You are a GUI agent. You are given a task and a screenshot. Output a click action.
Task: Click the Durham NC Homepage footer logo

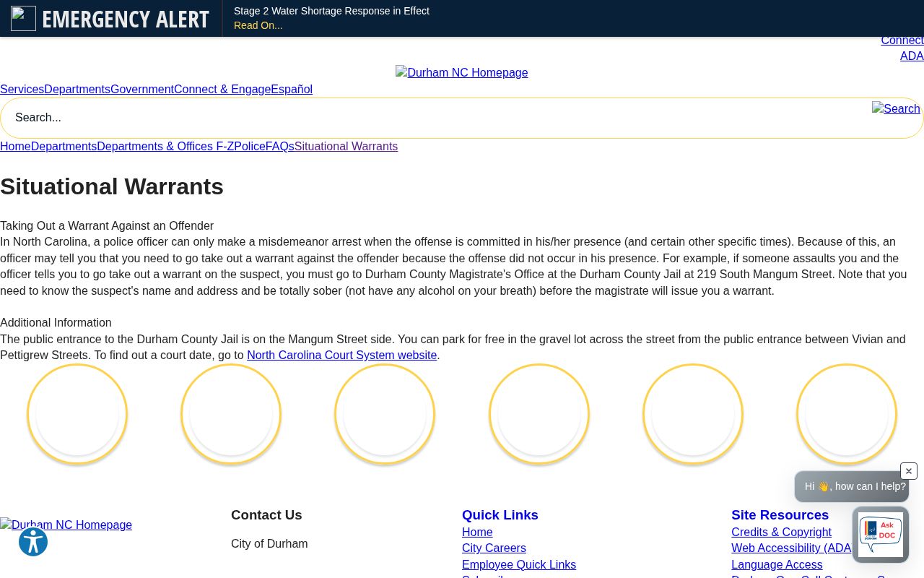pyautogui.click(x=66, y=525)
